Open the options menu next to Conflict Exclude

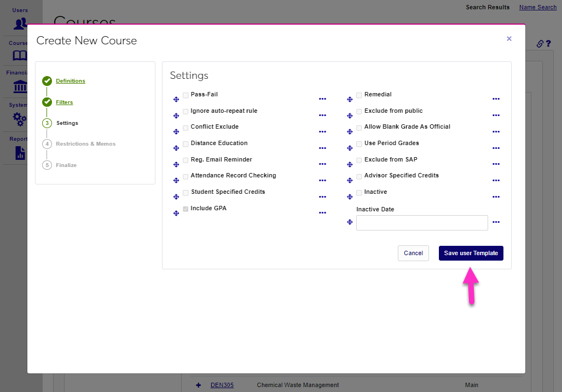tap(322, 131)
